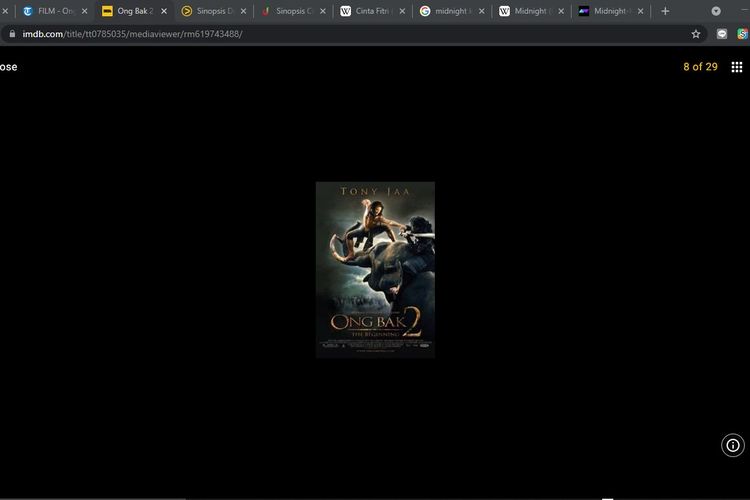The height and width of the screenshot is (500, 750).
Task: Click the site lock icon in address bar
Action: click(12, 33)
